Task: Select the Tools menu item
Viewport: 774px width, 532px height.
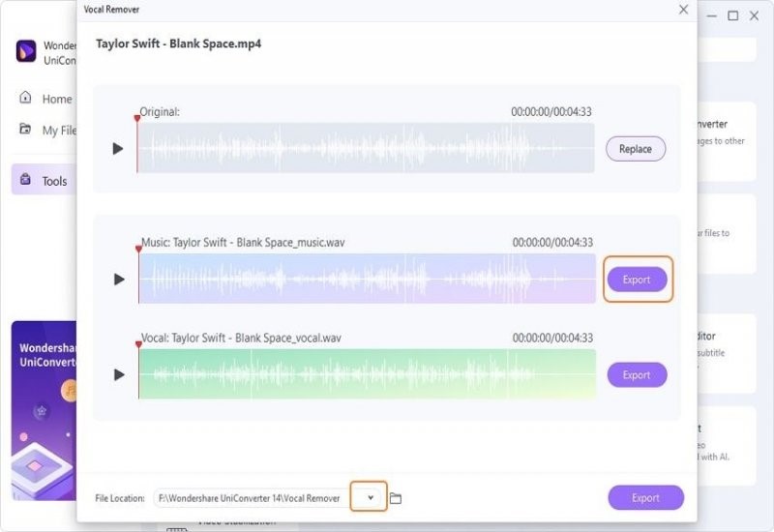Action: coord(54,181)
